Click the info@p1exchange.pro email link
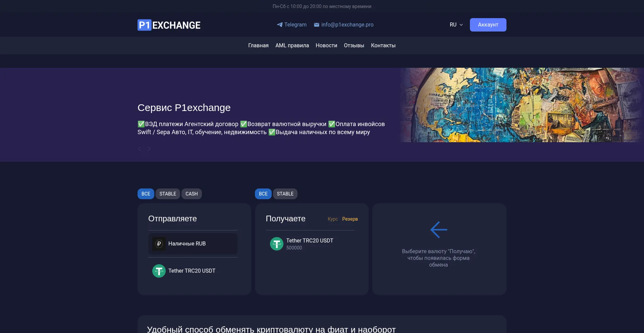This screenshot has width=644, height=333. click(344, 25)
